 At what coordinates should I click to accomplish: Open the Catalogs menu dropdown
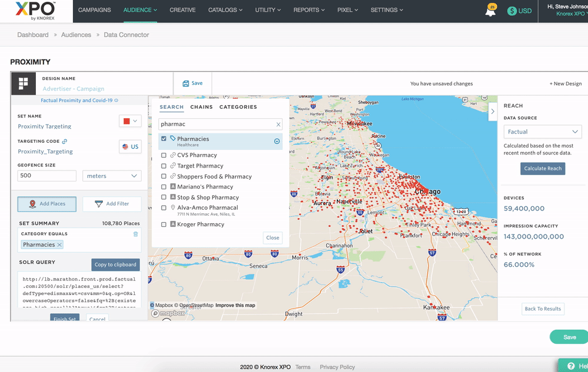225,10
